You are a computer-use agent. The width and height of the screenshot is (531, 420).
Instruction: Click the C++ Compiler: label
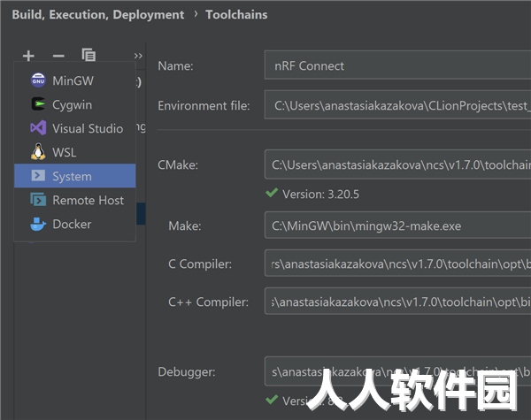tap(208, 302)
